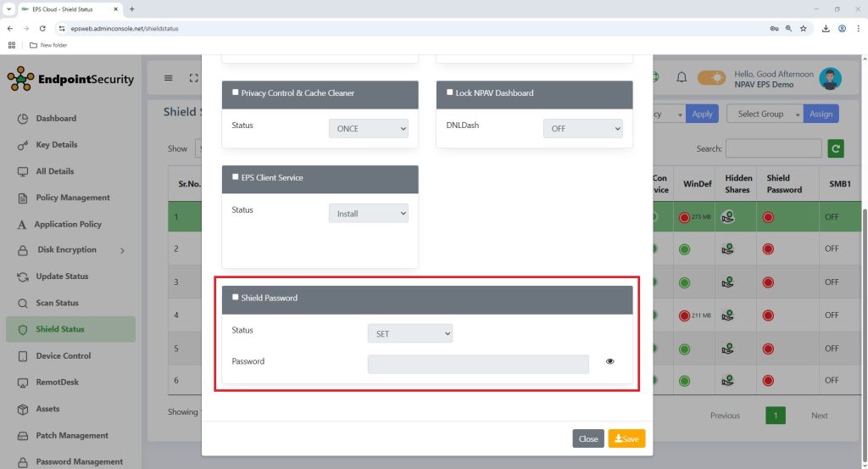Click the fullscreen expand icon in header
Image resolution: width=868 pixels, height=469 pixels.
click(193, 78)
